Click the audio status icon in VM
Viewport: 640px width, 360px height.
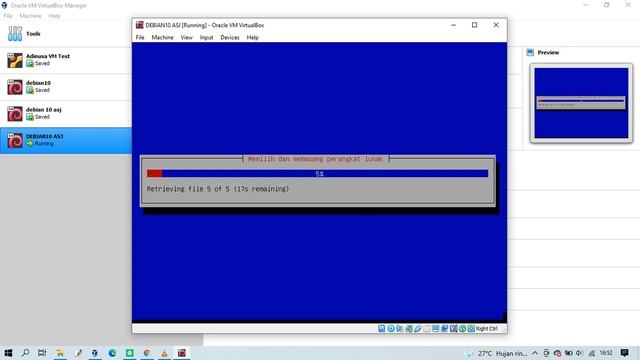pyautogui.click(x=399, y=329)
